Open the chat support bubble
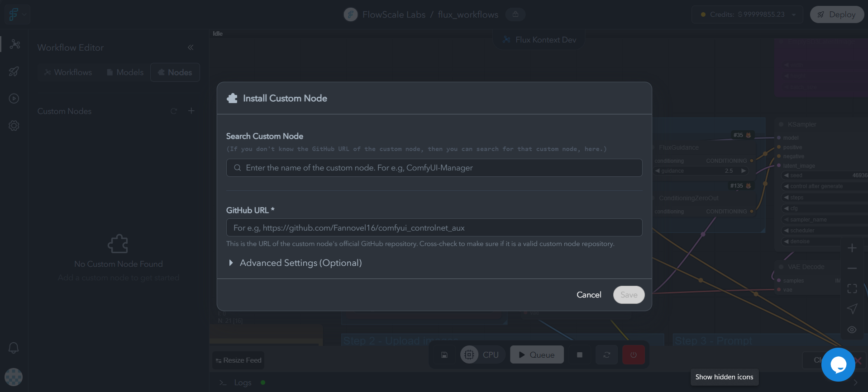 click(x=838, y=364)
